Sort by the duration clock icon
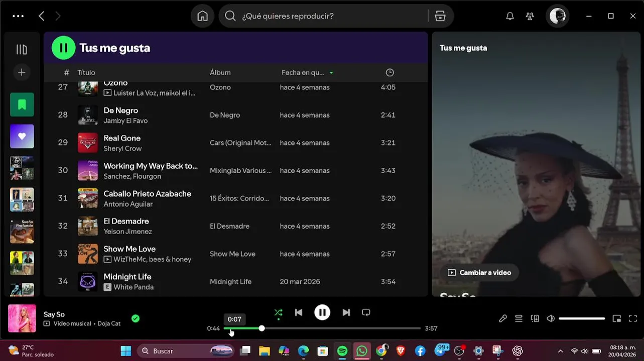The image size is (644, 361). [390, 73]
